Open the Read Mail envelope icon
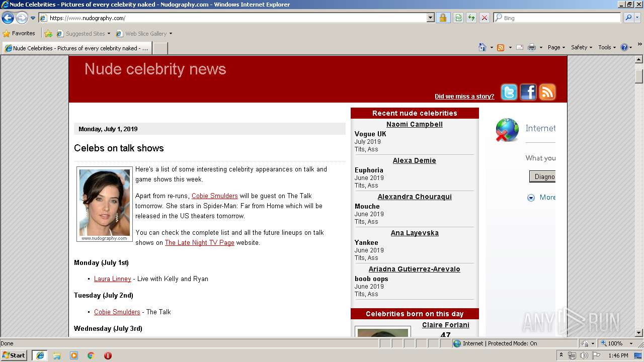Image resolution: width=644 pixels, height=362 pixels. tap(520, 47)
